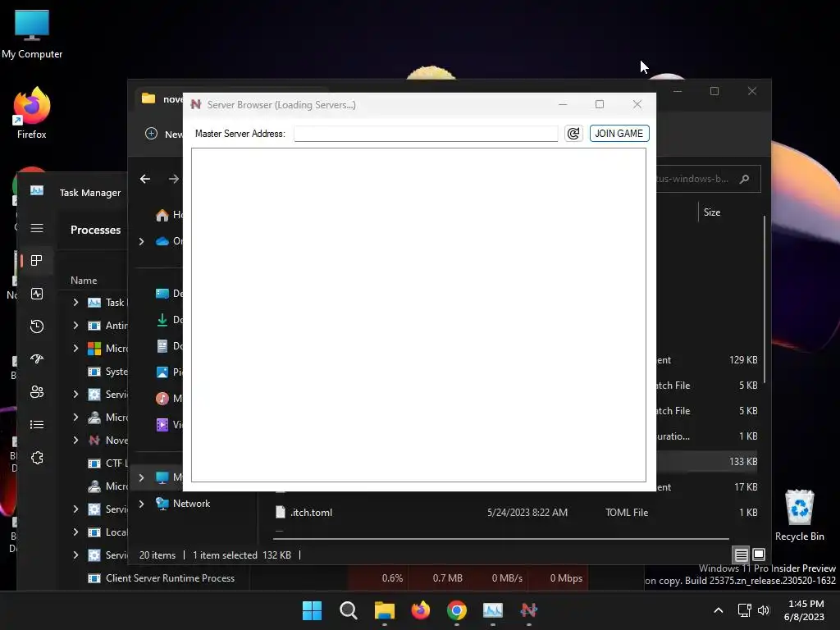Select Processes page icon in Task Manager
The height and width of the screenshot is (630, 840).
click(x=37, y=260)
